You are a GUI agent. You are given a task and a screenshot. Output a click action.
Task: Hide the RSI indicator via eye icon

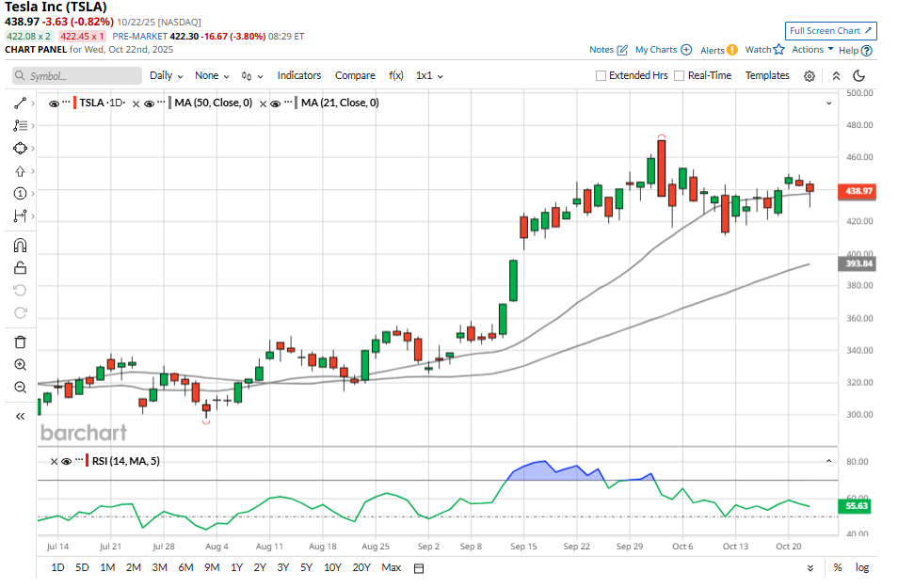point(66,461)
